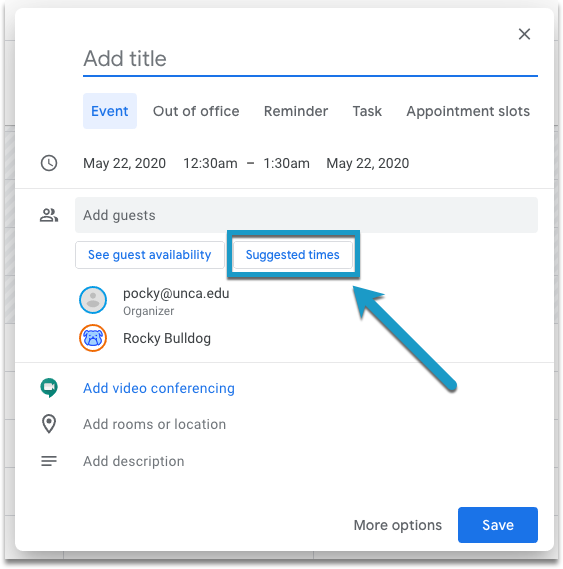Screen dimensions: 563x569
Task: Click Rocky Bulldog's avatar icon
Action: 93,338
